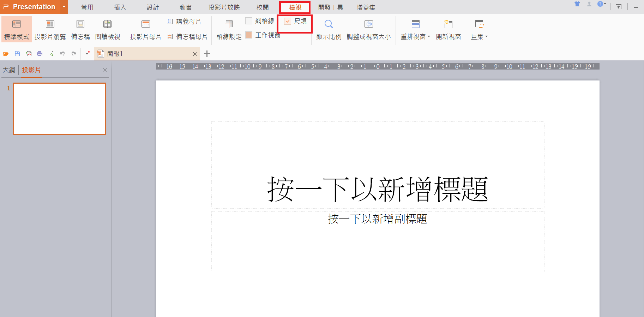Switch to 標準模式 normal view
Image resolution: width=644 pixels, height=317 pixels.
pyautogui.click(x=17, y=30)
